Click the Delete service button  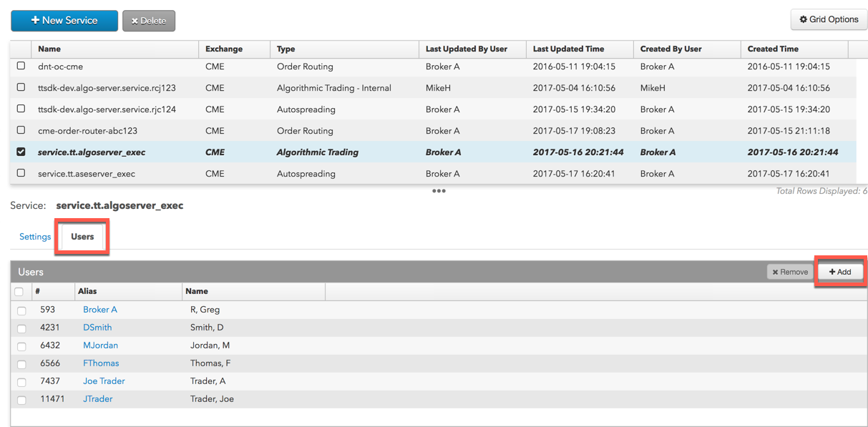[149, 21]
